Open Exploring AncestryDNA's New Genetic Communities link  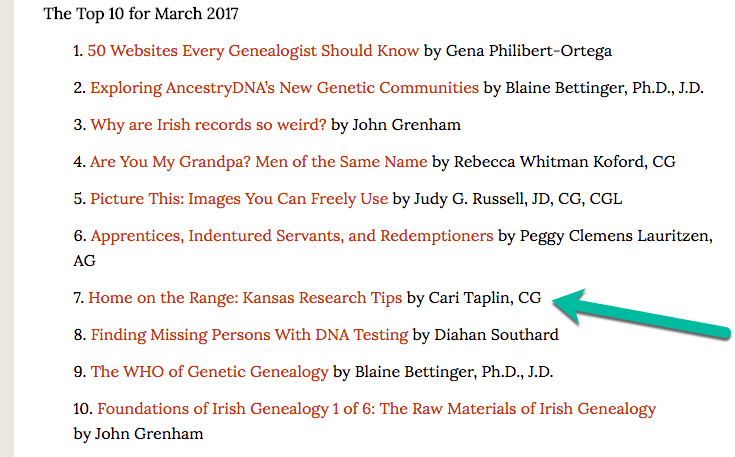point(284,87)
